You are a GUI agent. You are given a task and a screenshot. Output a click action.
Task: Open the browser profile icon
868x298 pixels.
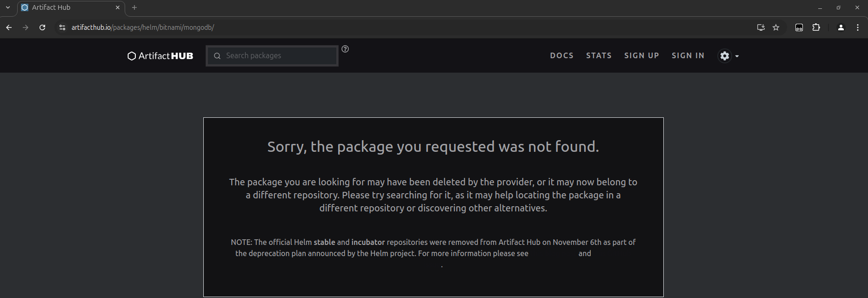coord(841,27)
